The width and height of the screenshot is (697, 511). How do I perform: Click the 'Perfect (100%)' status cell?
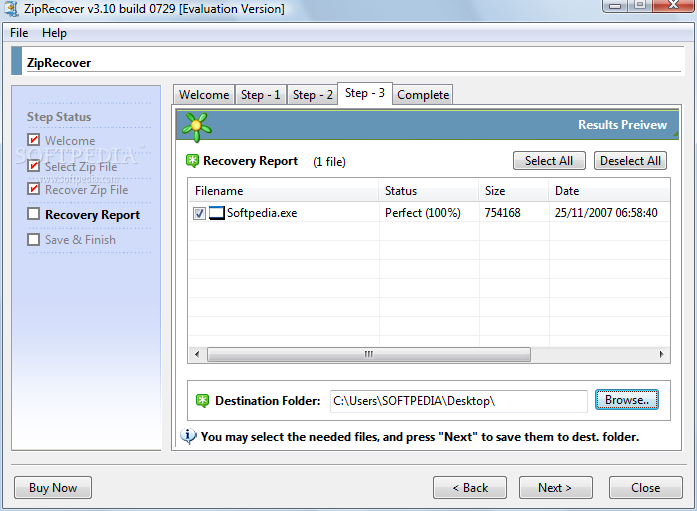(423, 213)
